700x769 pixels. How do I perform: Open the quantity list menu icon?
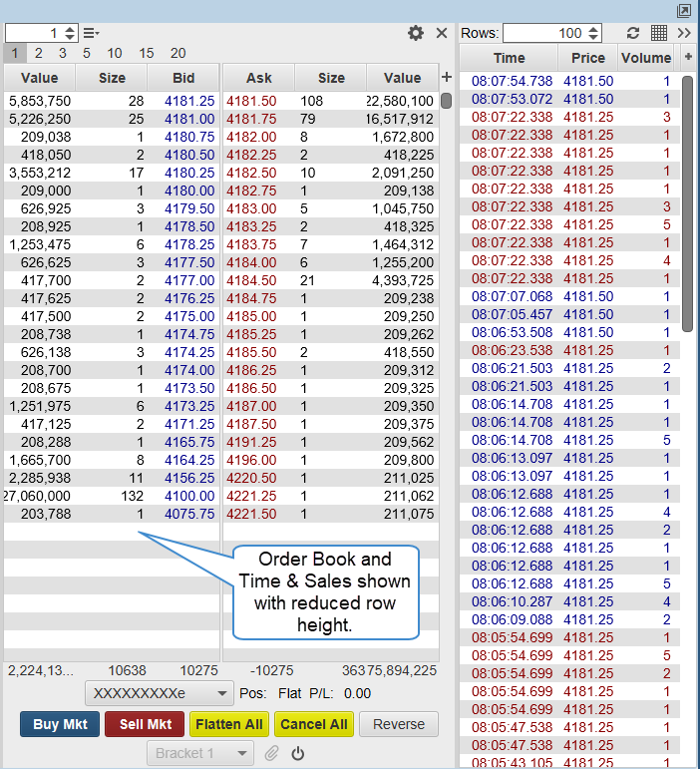[91, 33]
